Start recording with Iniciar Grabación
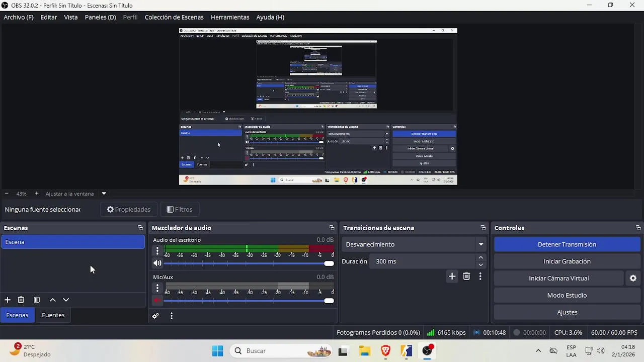This screenshot has height=362, width=644. (x=567, y=261)
